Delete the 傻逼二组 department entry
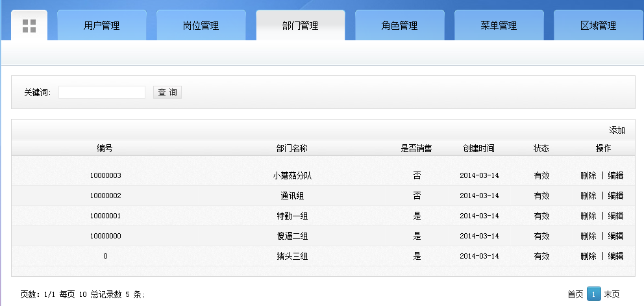 coord(588,236)
